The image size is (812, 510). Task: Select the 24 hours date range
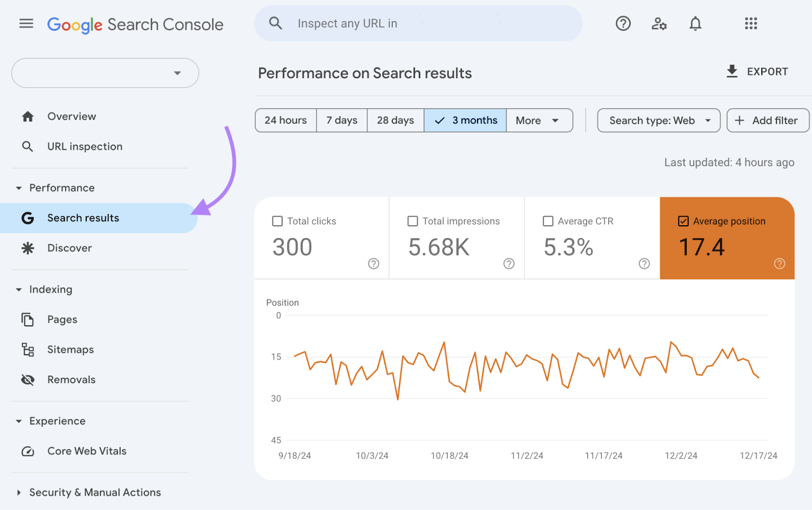click(x=286, y=120)
